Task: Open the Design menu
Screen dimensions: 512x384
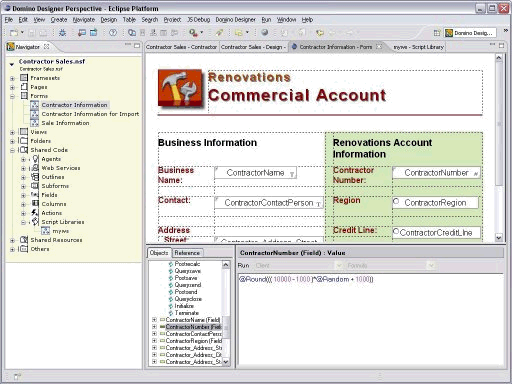Action: point(109,20)
